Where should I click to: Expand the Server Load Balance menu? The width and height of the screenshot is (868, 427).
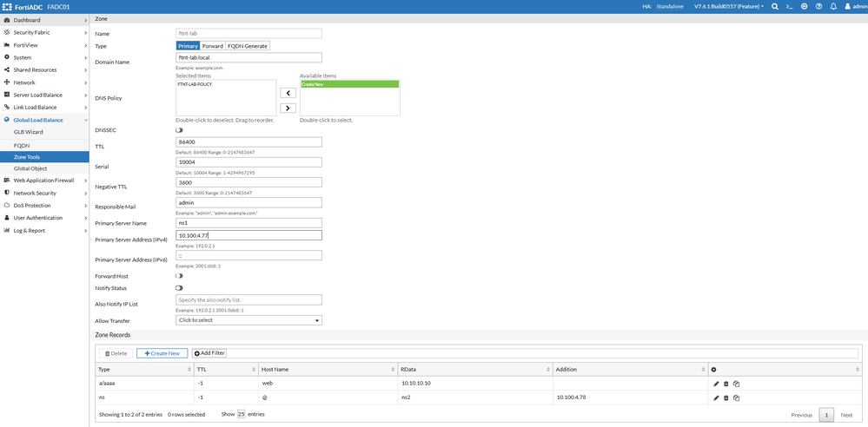(x=44, y=95)
